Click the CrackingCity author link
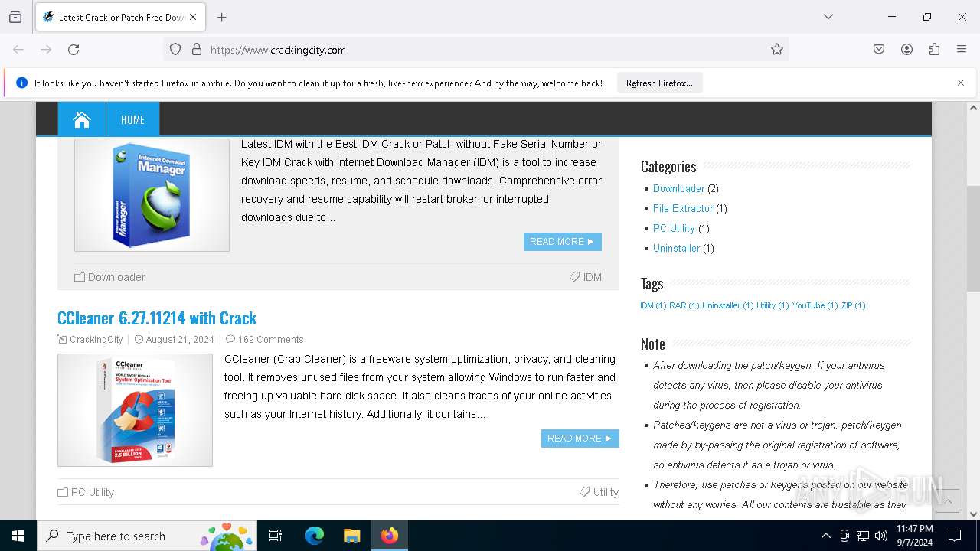This screenshot has height=551, width=980. [x=96, y=340]
